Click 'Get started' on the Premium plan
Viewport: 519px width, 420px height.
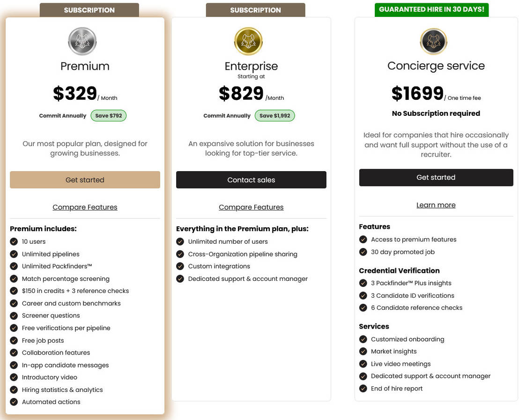85,180
